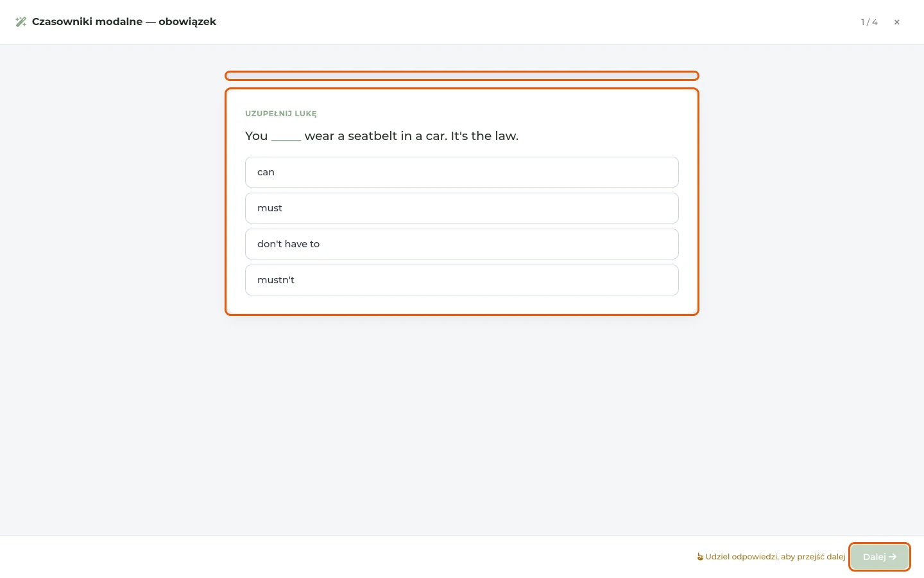This screenshot has height=578, width=924.
Task: Click the 'Czasowniki modalne — obowiązek' title
Action: 124,22
